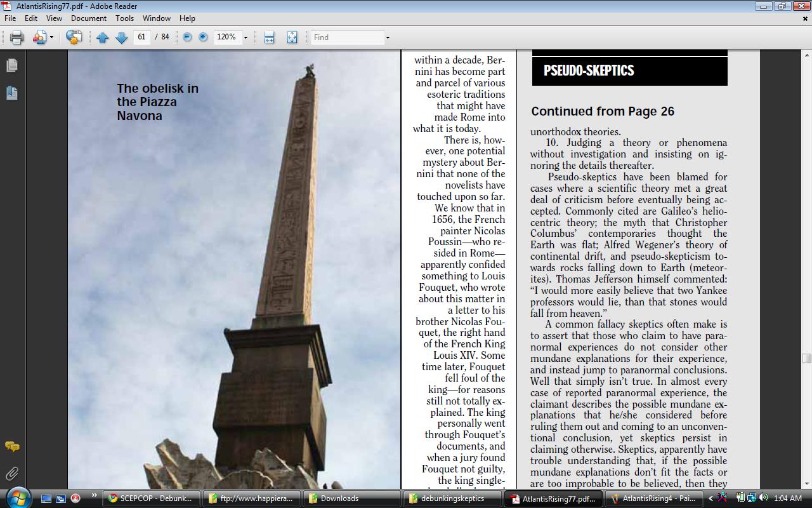Click in the Find search box
This screenshot has width=812, height=508.
(346, 37)
